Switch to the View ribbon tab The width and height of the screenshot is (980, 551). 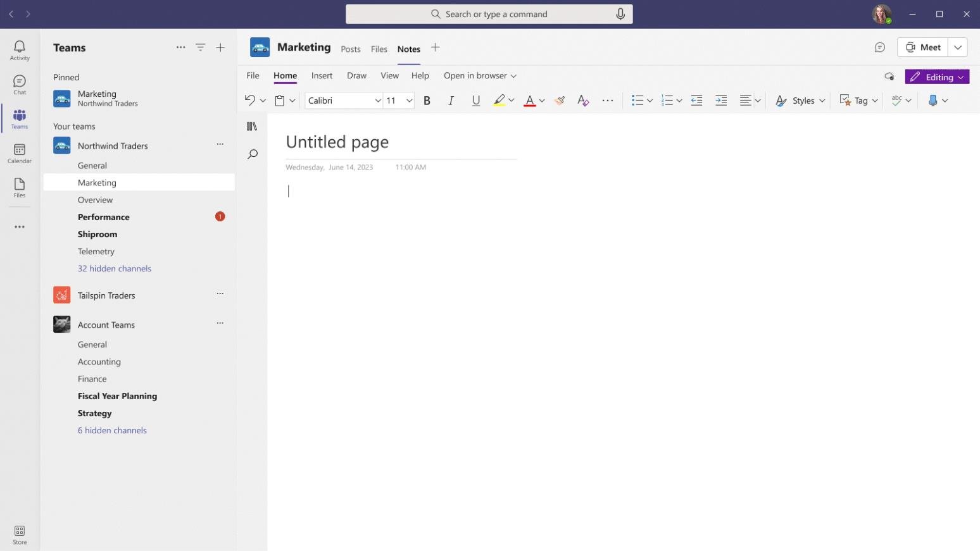pyautogui.click(x=389, y=76)
